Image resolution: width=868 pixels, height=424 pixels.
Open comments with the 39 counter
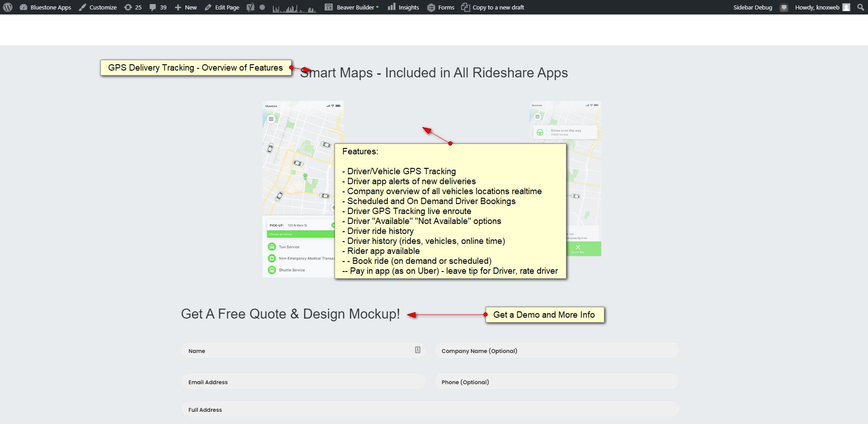[158, 7]
